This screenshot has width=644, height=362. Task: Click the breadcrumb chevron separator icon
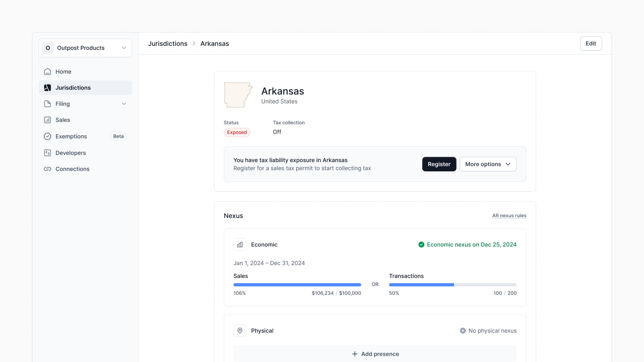[194, 43]
